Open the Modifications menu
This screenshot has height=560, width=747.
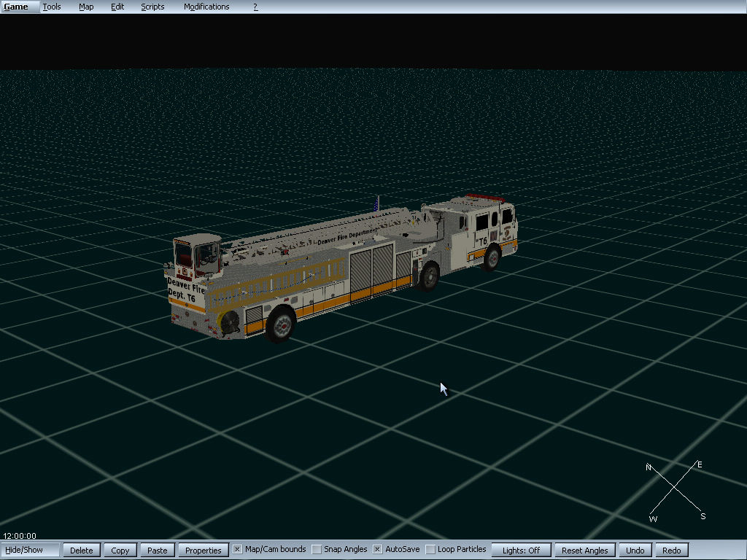[206, 7]
